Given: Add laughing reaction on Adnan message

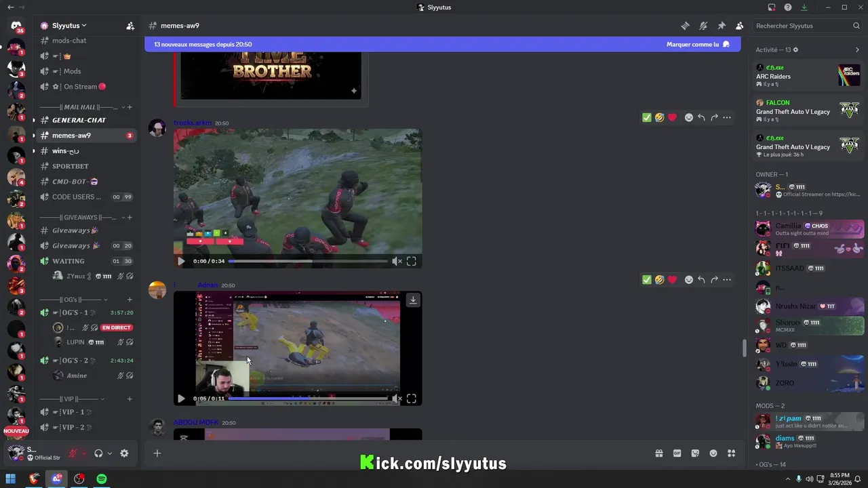Looking at the screenshot, I should coord(659,279).
